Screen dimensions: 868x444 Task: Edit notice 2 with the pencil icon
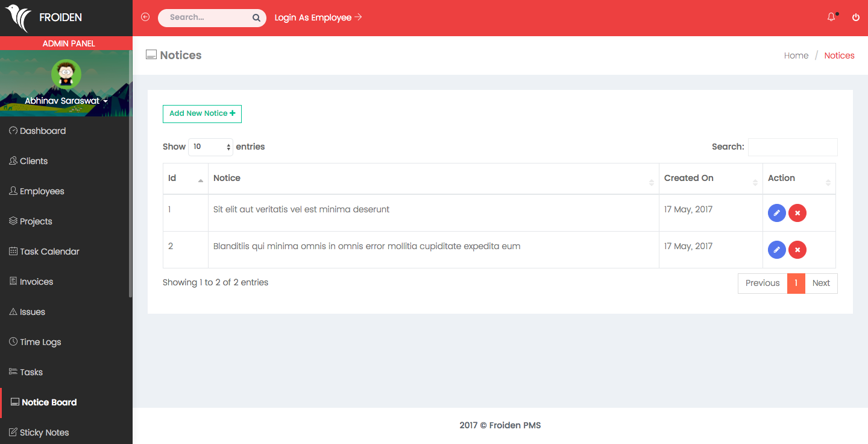pyautogui.click(x=776, y=250)
